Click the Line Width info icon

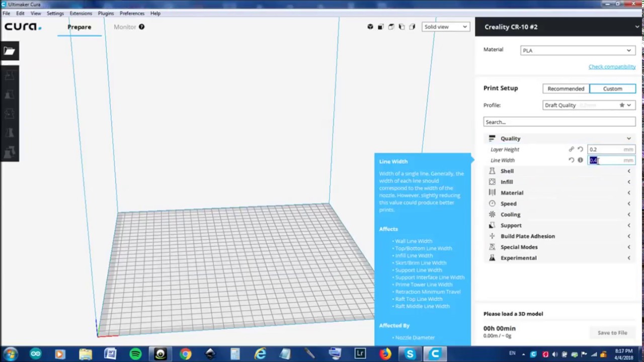pos(580,160)
